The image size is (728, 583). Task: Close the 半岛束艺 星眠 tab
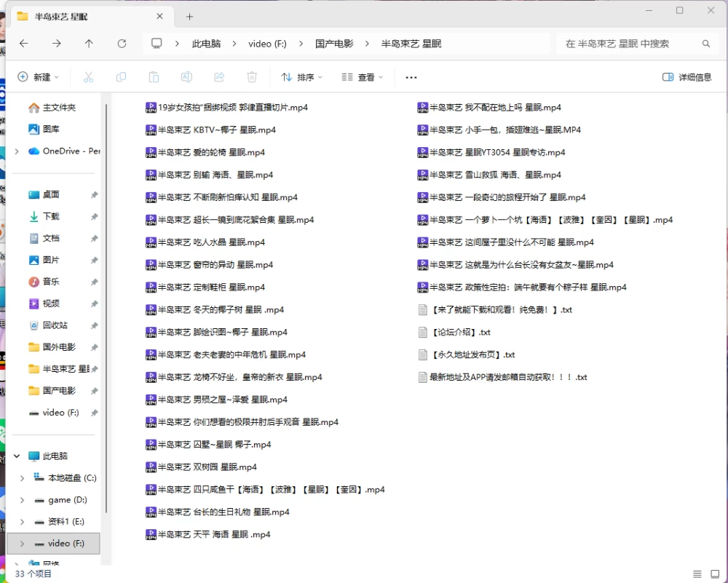159,16
